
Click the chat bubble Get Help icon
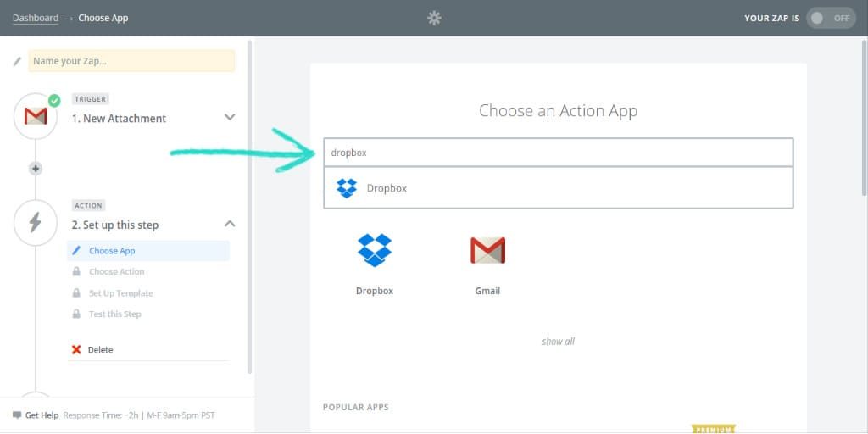tap(17, 415)
